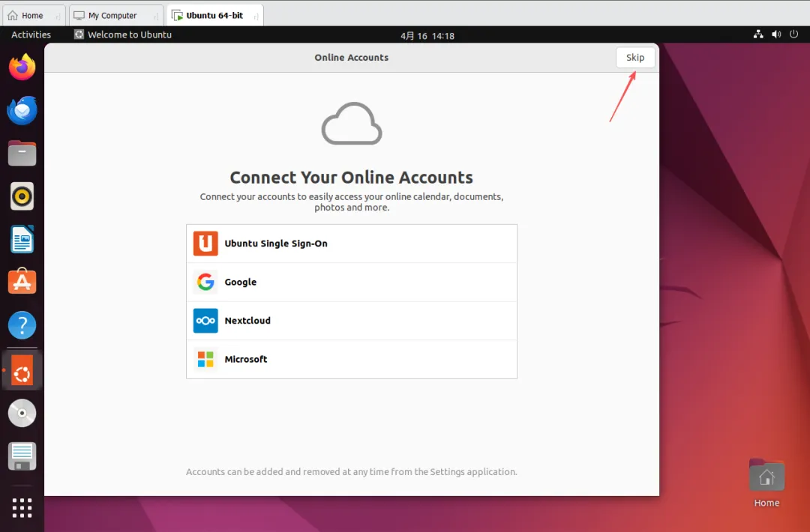Click the network status icon in top bar
Screen dimensions: 810x532
tap(758, 34)
